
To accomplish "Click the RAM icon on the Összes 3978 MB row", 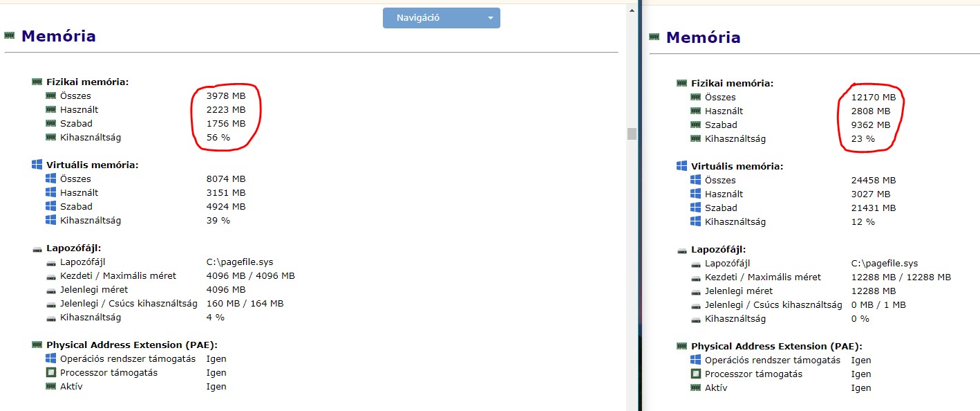I will (x=51, y=95).
